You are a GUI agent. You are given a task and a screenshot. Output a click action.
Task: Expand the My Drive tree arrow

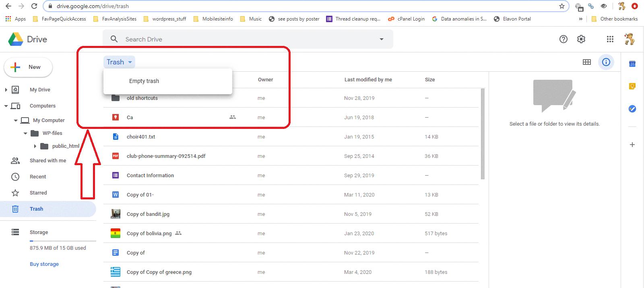[6, 90]
